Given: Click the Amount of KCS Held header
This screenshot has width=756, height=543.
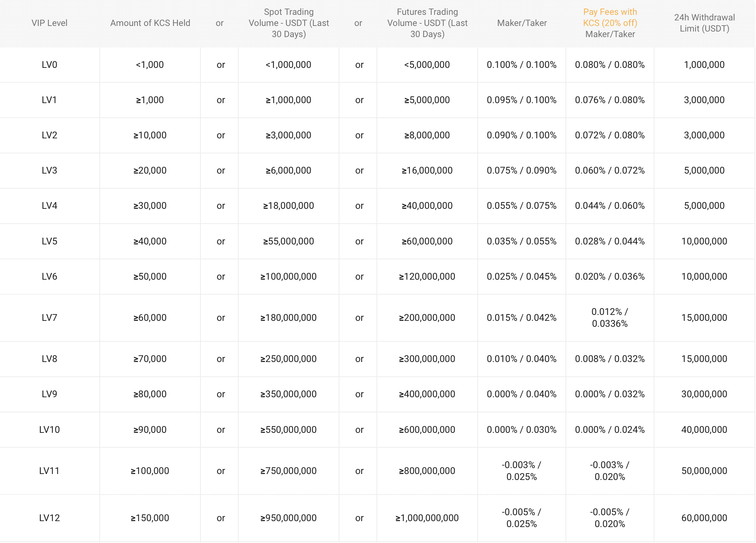Looking at the screenshot, I should 150,23.
